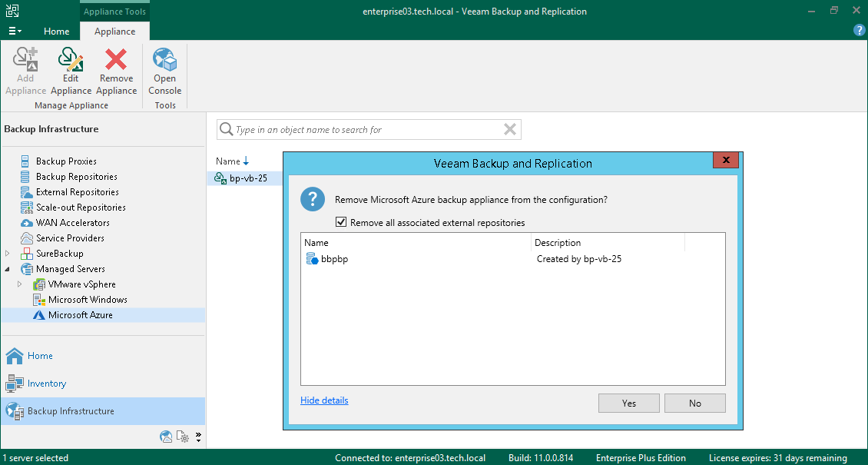Click the Scale-out Repositories icon

tap(26, 208)
